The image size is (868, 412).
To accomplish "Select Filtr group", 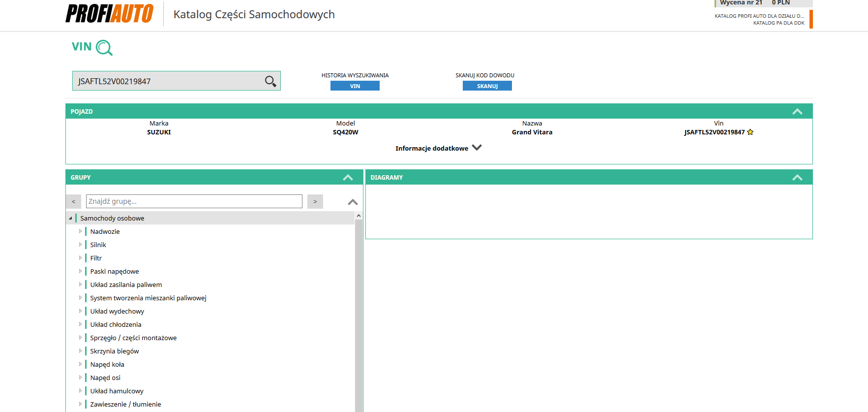I will coord(96,258).
